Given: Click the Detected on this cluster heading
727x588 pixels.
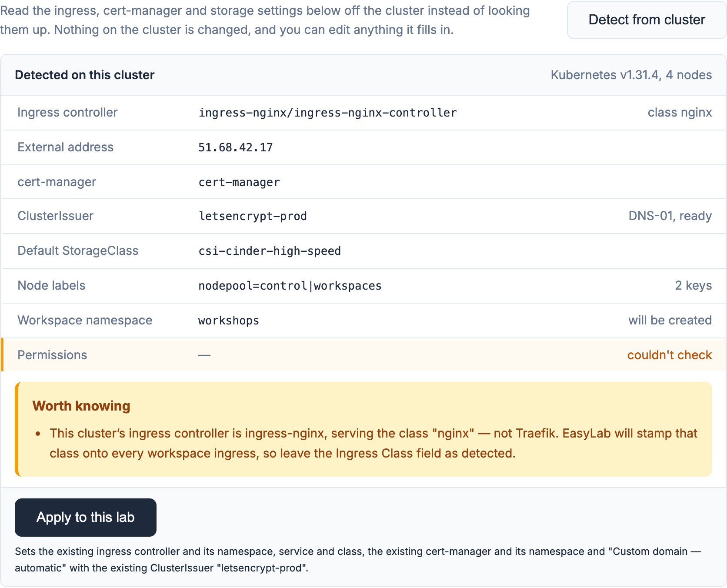Looking at the screenshot, I should point(85,75).
